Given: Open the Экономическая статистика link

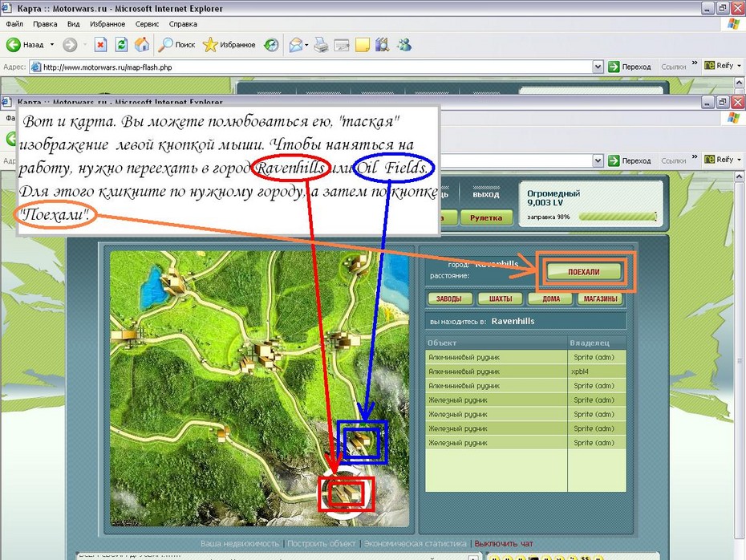Looking at the screenshot, I should tap(416, 543).
